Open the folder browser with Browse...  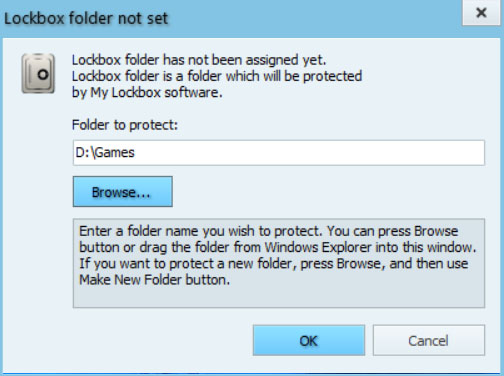123,192
